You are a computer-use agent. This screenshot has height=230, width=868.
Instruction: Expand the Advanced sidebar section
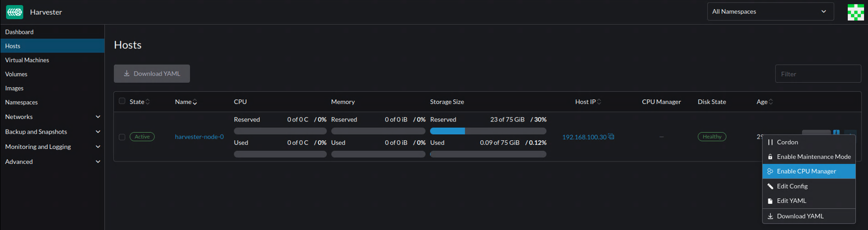(x=98, y=162)
